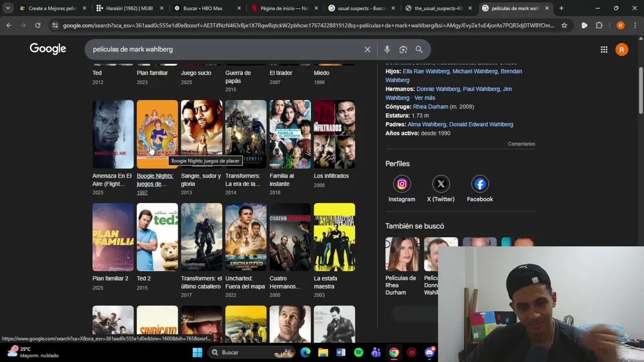Open the Discord taskbar icon
The height and width of the screenshot is (362, 644).
430,352
